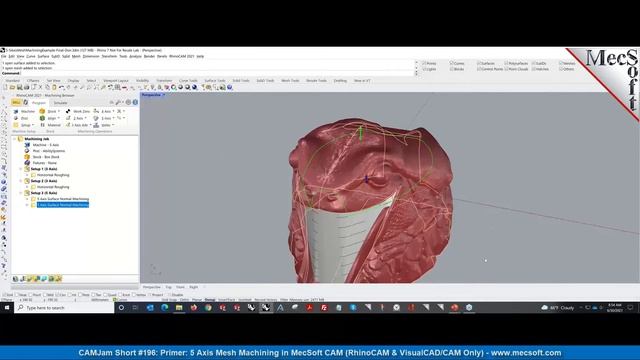Click the Stock box icon in the tree
The height and width of the screenshot is (360, 640).
click(27, 157)
